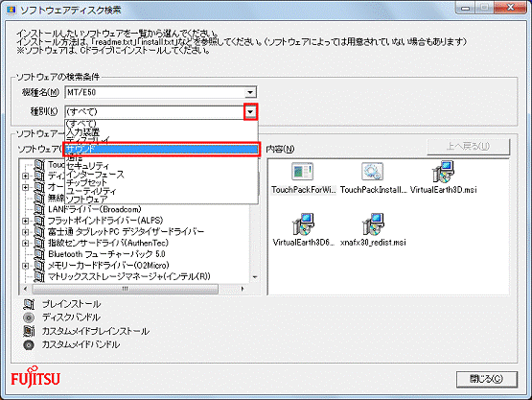Click icon beside メモリーカードドライバー entry
Viewport: 532px width, 400px height.
click(x=39, y=266)
